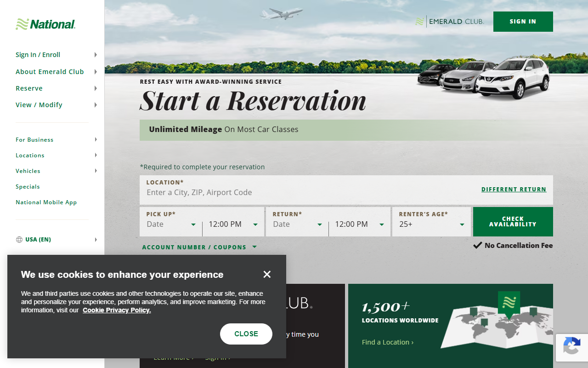Expand the Reserve menu arrow
588x368 pixels.
coord(96,88)
